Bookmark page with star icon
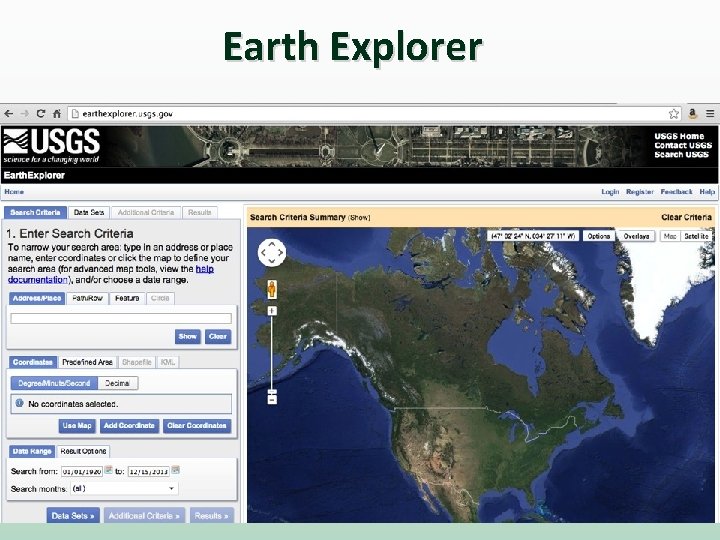Viewport: 720px width, 540px height. click(x=674, y=113)
